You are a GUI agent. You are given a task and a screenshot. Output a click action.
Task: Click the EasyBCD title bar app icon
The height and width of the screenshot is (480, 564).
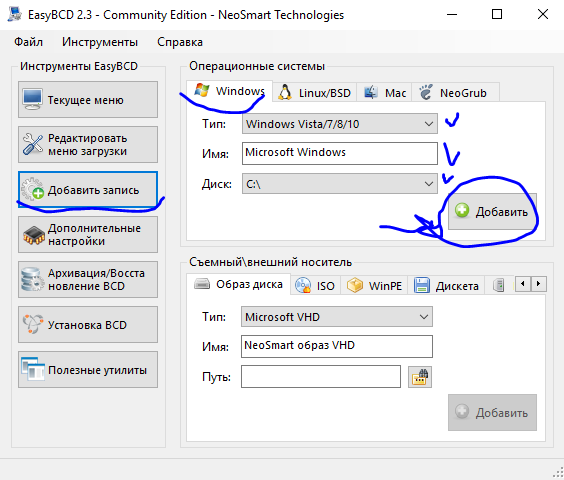pos(15,14)
